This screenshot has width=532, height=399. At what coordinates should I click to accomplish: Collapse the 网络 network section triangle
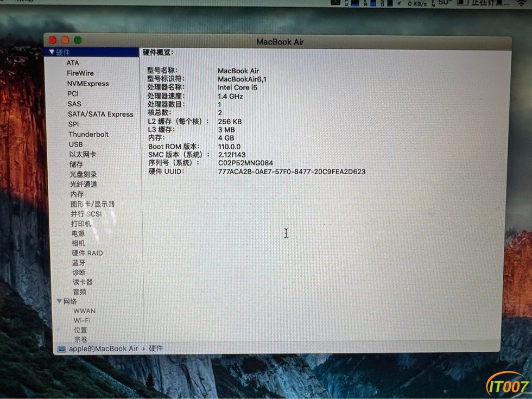(59, 301)
